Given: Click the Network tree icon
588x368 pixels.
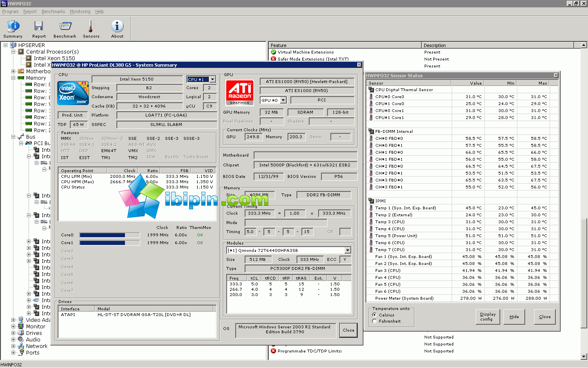Looking at the screenshot, I should [21, 346].
